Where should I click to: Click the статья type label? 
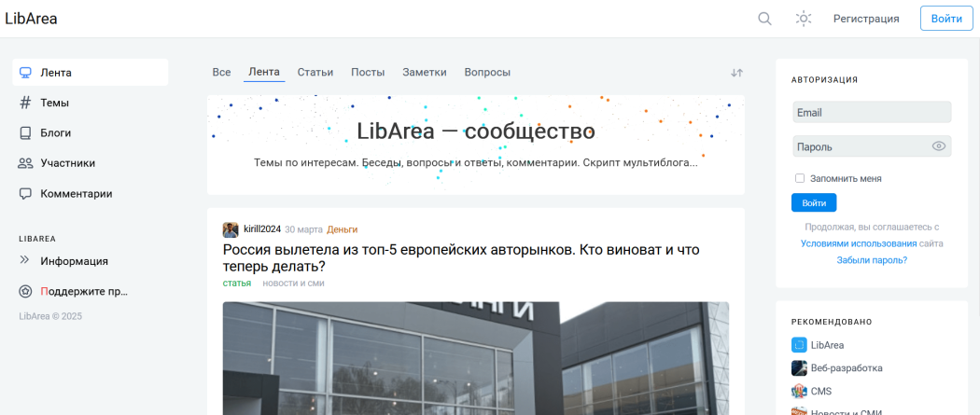click(237, 284)
